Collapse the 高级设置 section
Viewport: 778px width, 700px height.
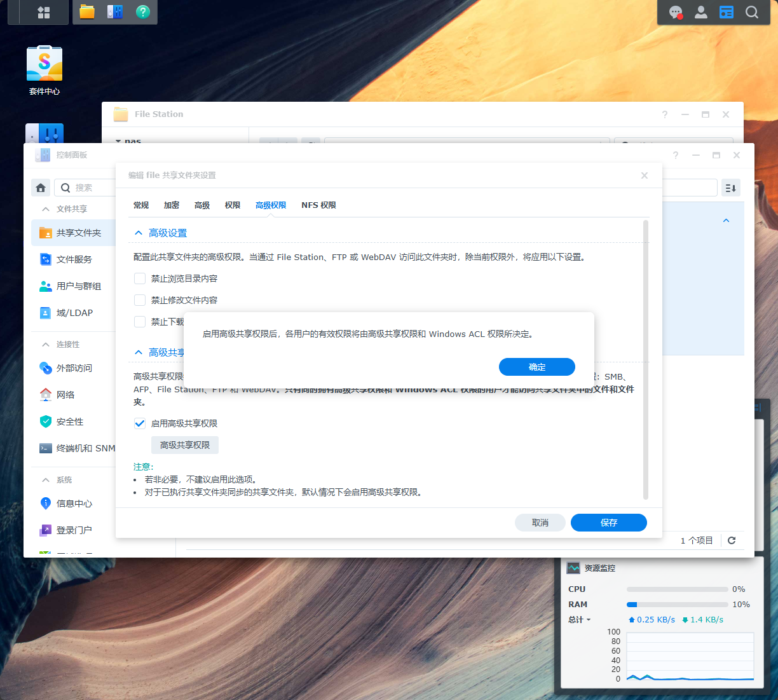pos(139,233)
